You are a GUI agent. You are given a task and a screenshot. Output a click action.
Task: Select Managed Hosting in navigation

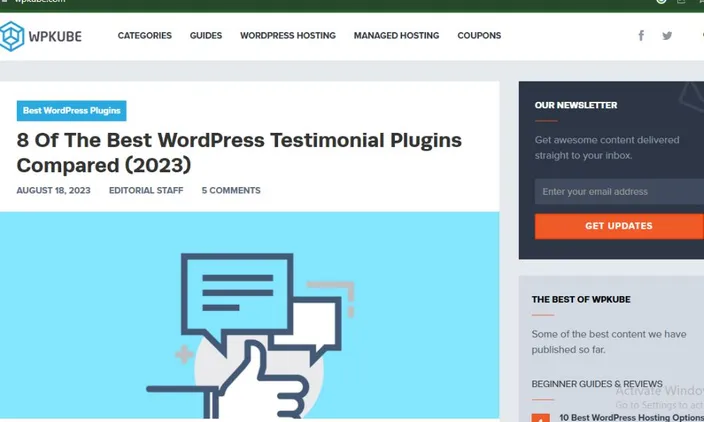tap(396, 35)
